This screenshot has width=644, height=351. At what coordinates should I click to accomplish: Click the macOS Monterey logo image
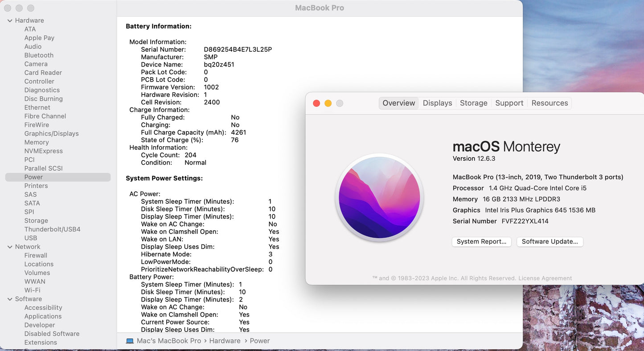(379, 198)
